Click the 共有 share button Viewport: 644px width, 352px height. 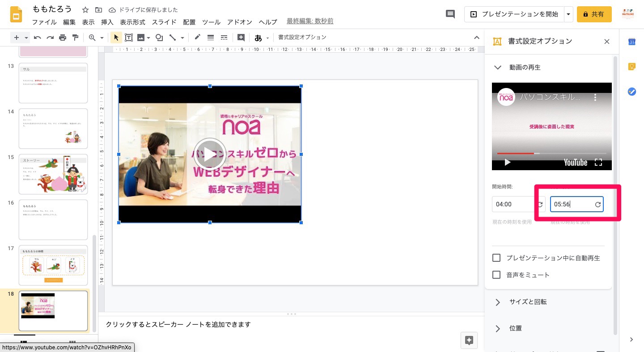click(x=594, y=14)
